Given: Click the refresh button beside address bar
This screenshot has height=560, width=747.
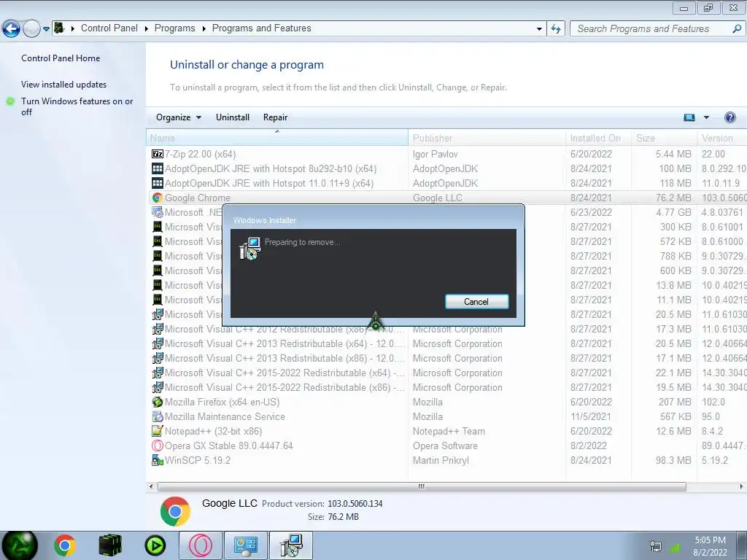Looking at the screenshot, I should pyautogui.click(x=556, y=28).
